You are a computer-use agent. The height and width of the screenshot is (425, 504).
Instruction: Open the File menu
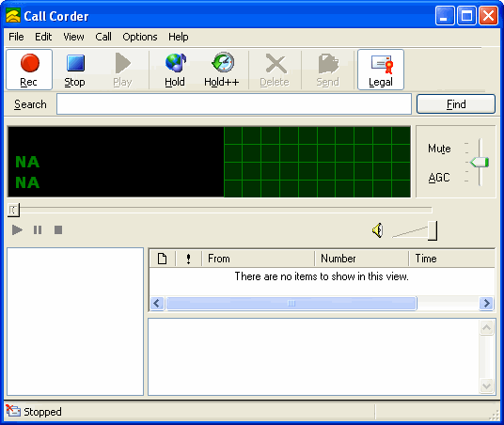pos(16,37)
